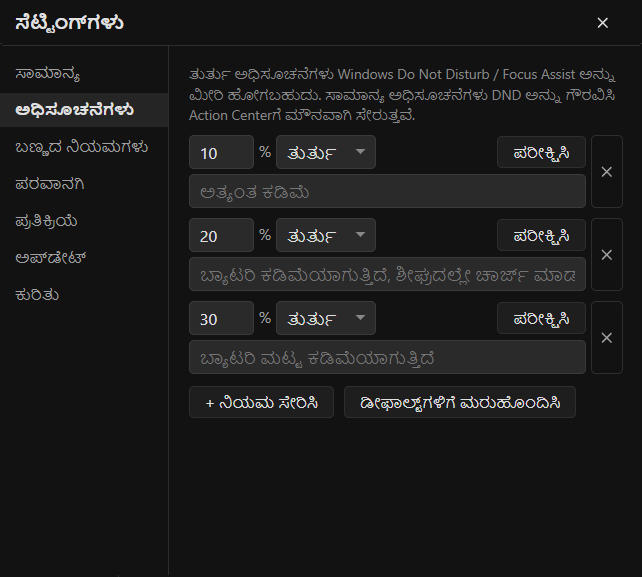
Task: Open the ತುರ್ತು dropdown for the 20% rule
Action: [x=326, y=235]
